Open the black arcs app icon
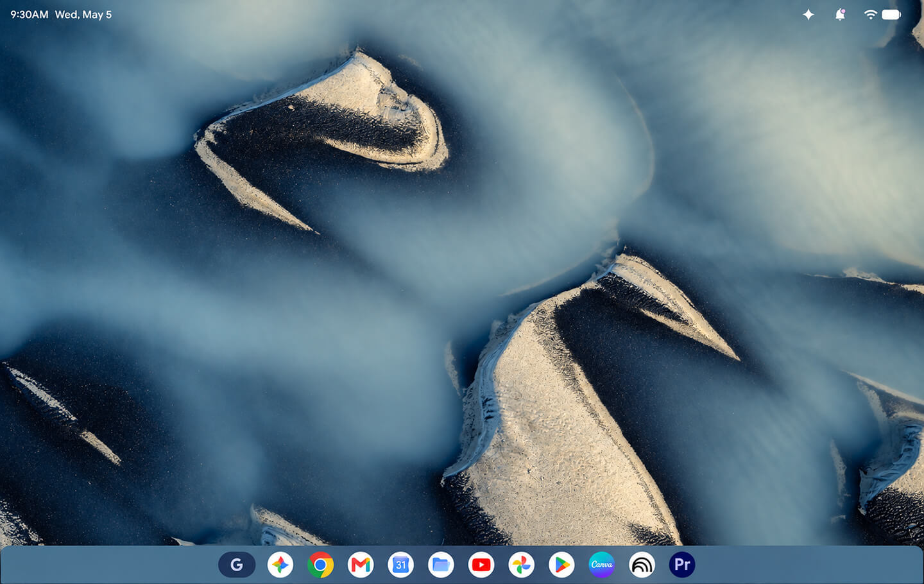924x584 pixels. tap(642, 565)
